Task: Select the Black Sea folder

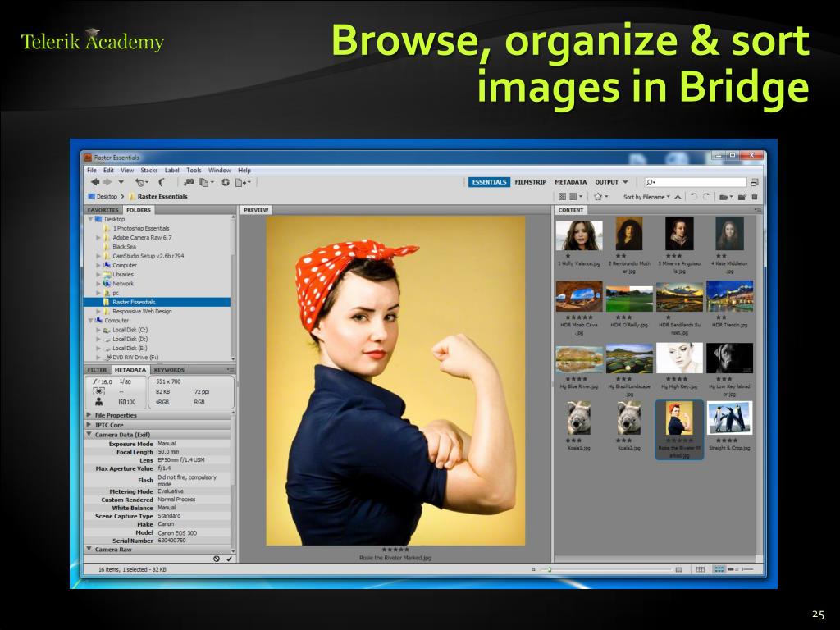Action: tap(125, 247)
